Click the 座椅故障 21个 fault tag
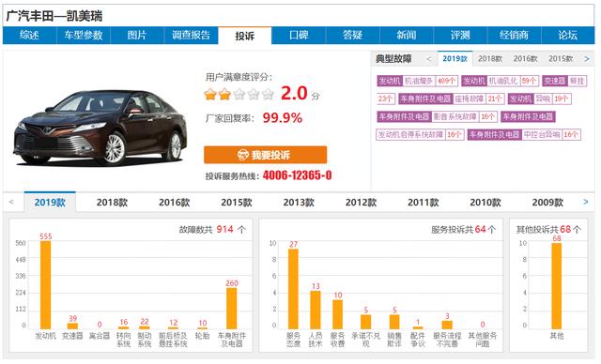 coord(451,99)
